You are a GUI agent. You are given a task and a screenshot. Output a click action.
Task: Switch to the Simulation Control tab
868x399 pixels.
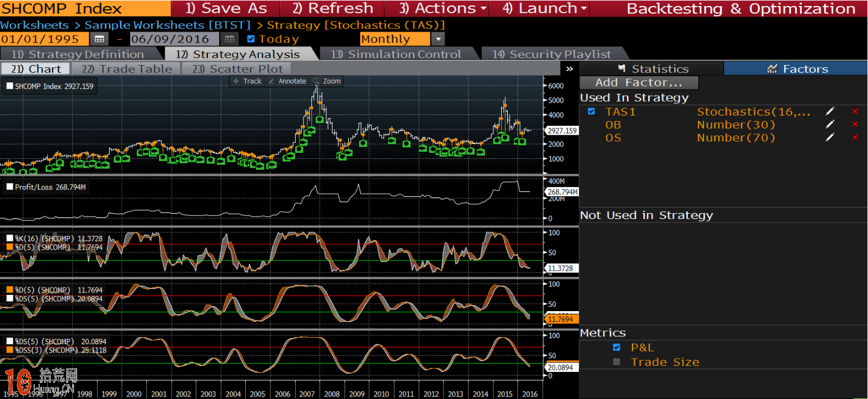(x=396, y=54)
